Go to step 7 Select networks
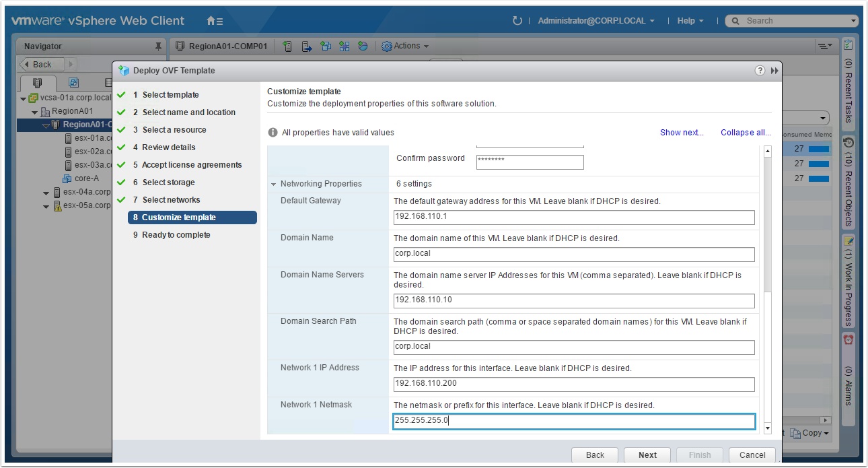The height and width of the screenshot is (468, 868). tap(166, 200)
